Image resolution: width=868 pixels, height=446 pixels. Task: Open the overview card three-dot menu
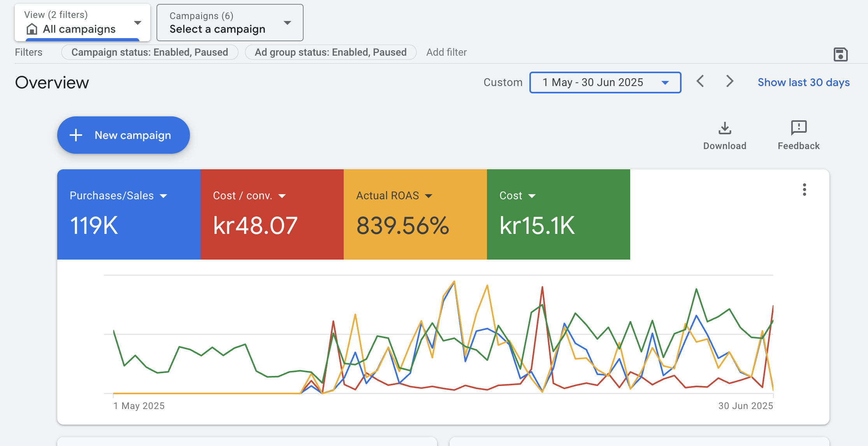click(x=804, y=190)
